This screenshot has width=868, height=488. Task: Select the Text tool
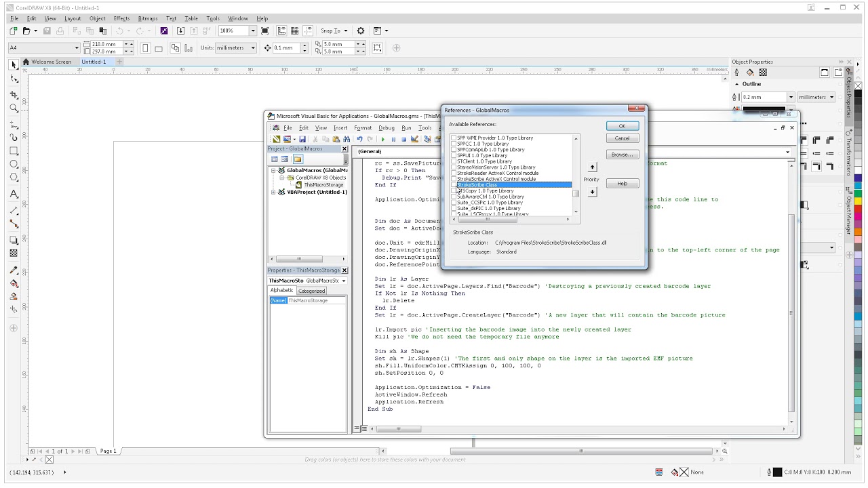click(14, 195)
